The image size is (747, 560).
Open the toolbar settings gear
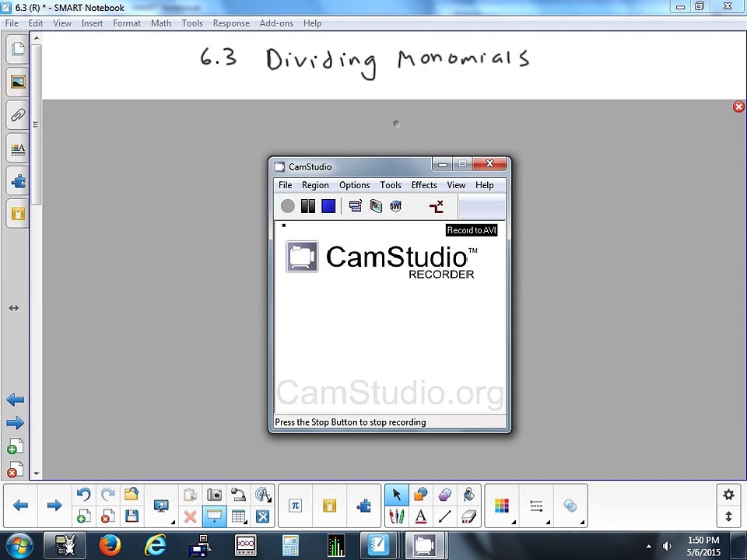(728, 495)
